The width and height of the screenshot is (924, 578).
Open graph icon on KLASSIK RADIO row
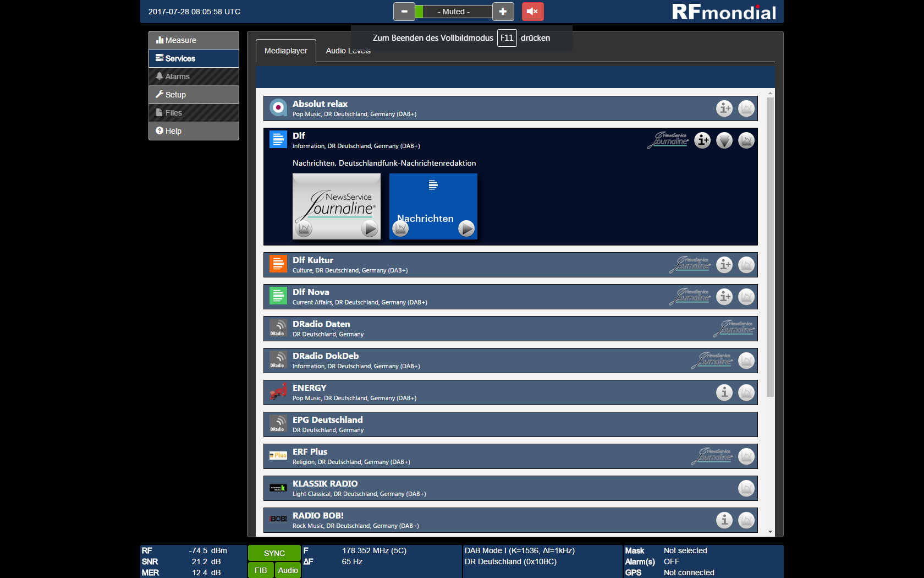coord(746,488)
